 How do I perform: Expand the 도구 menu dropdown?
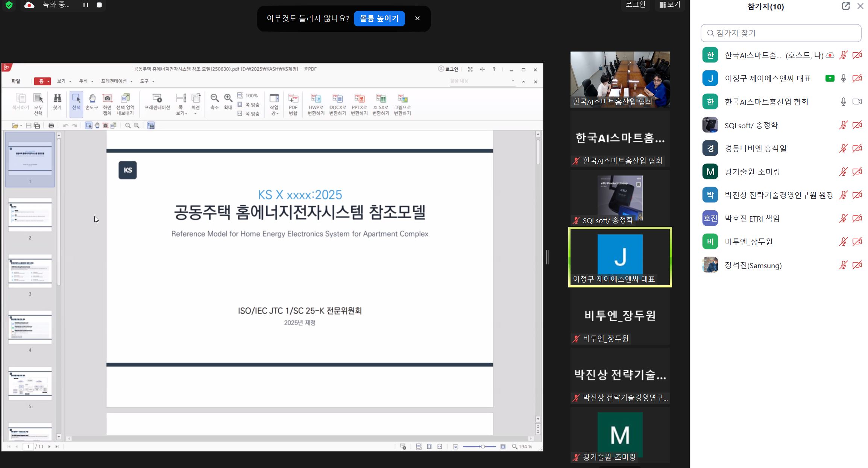147,81
